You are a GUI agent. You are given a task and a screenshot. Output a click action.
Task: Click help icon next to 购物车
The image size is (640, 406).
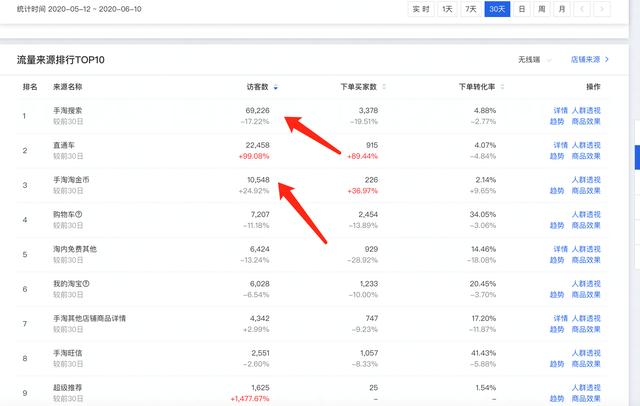79,214
